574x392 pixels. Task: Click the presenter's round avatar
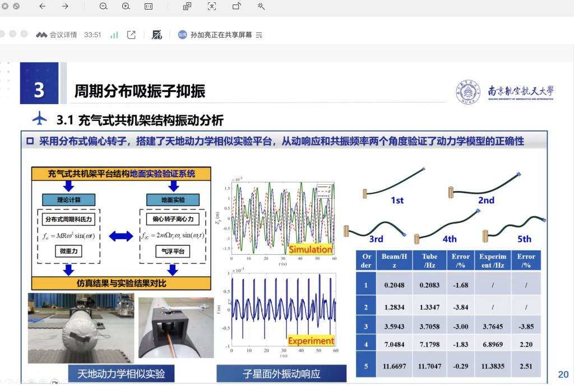(182, 35)
